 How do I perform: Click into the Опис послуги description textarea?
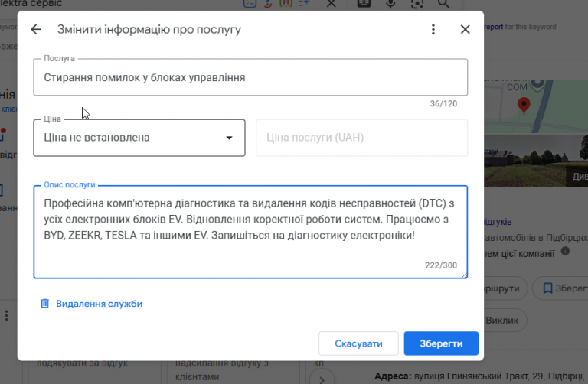[250, 232]
